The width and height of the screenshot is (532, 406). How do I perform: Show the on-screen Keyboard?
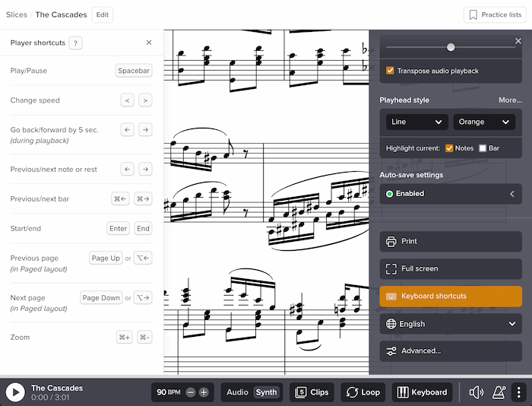(422, 392)
